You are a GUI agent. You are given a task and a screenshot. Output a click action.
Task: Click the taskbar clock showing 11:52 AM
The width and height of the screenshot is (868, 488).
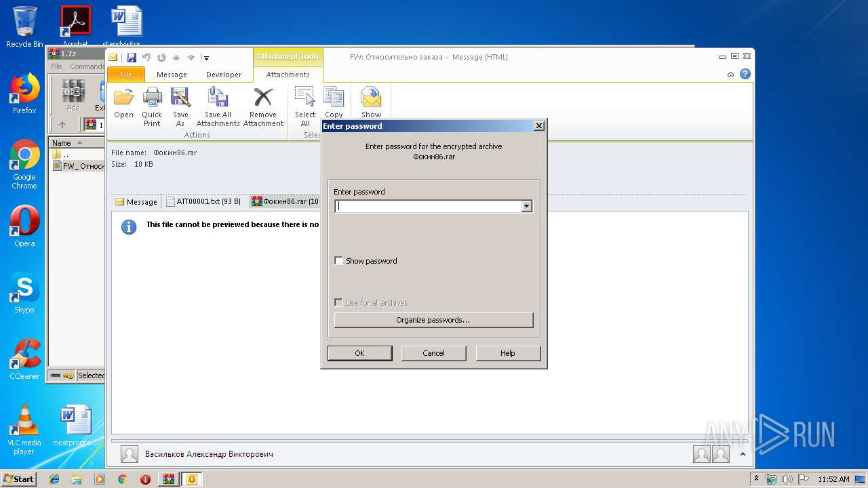coord(833,479)
